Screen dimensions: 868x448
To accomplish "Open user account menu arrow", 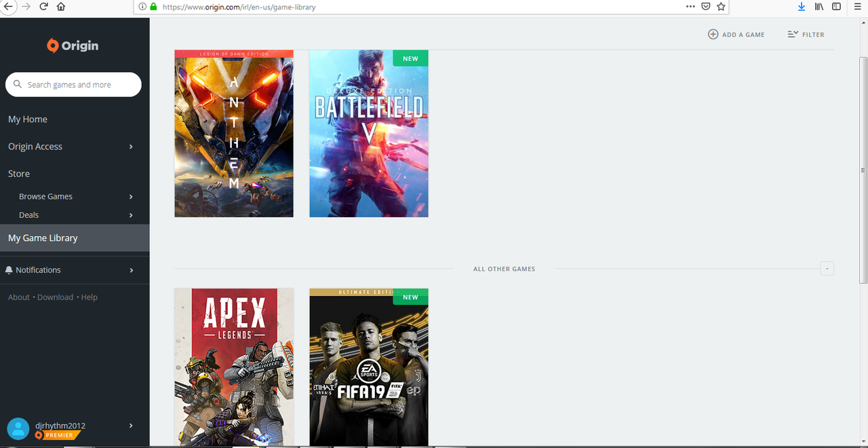I will coord(131,426).
